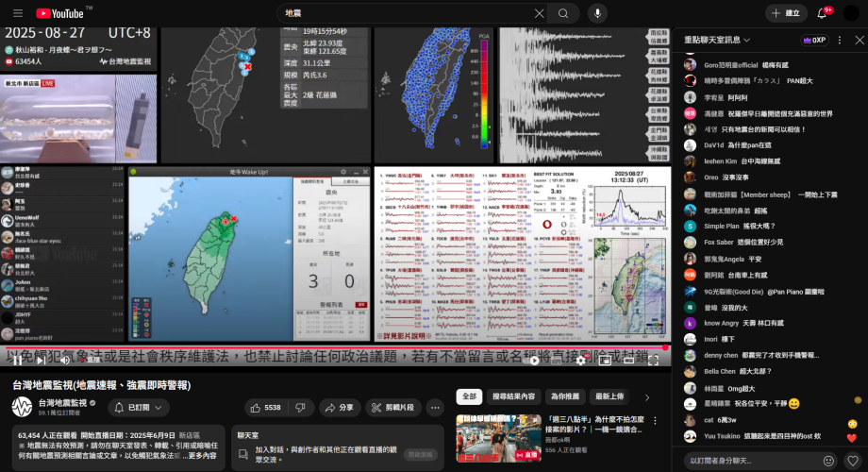Select the 全部 filter chip
The width and height of the screenshot is (868, 472).
(x=469, y=396)
